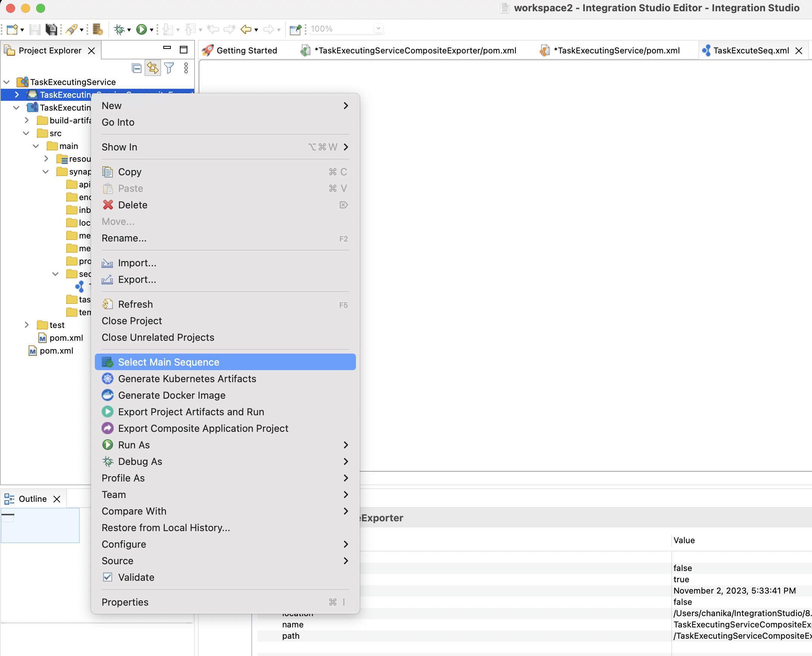The height and width of the screenshot is (656, 812).
Task: Click the Pin Editor toolbar icon
Action: tap(295, 29)
